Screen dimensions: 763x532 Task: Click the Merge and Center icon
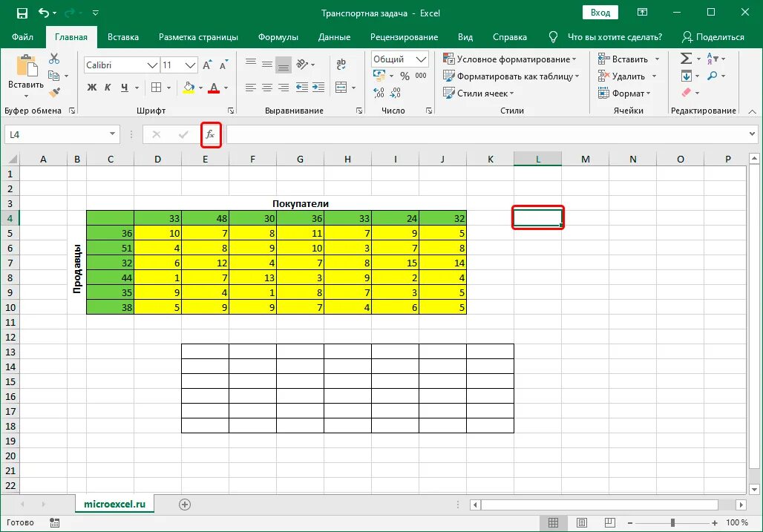coord(341,88)
